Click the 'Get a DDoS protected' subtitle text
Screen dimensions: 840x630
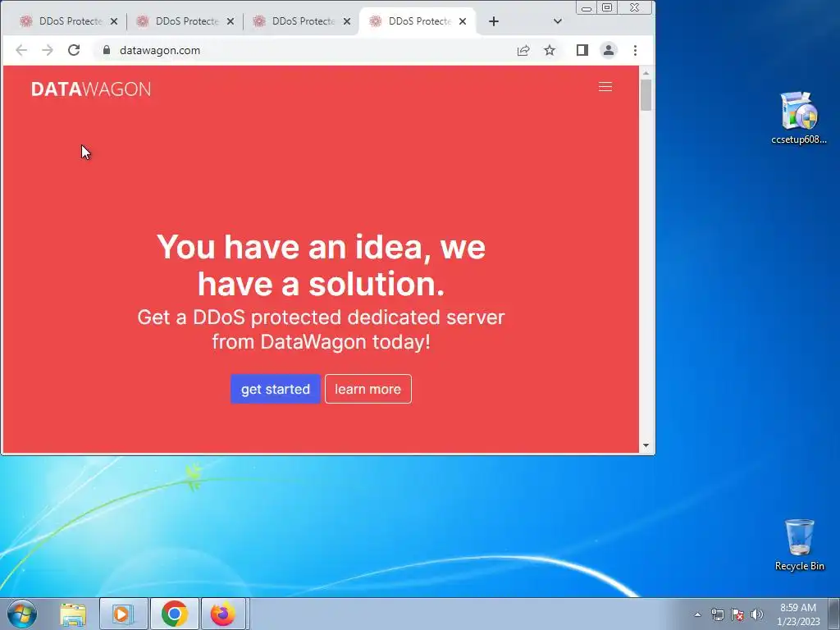tap(322, 330)
